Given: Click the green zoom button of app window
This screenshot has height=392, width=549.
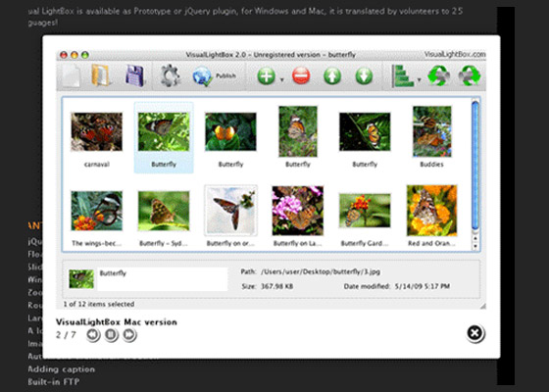Looking at the screenshot, I should pos(85,55).
